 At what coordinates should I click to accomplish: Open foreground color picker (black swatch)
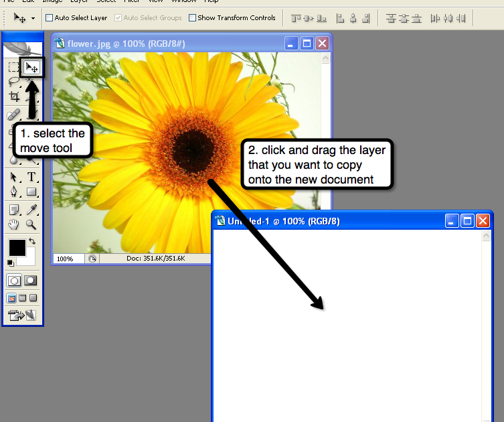17,248
